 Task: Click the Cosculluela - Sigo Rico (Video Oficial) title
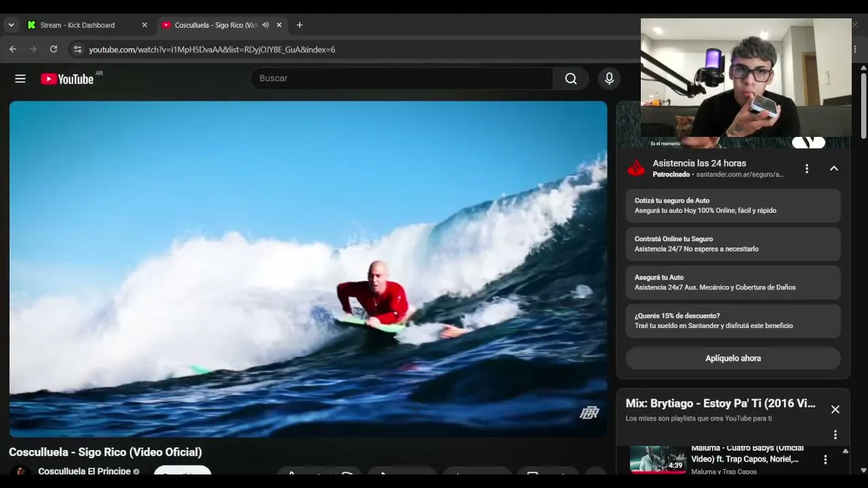(105, 452)
